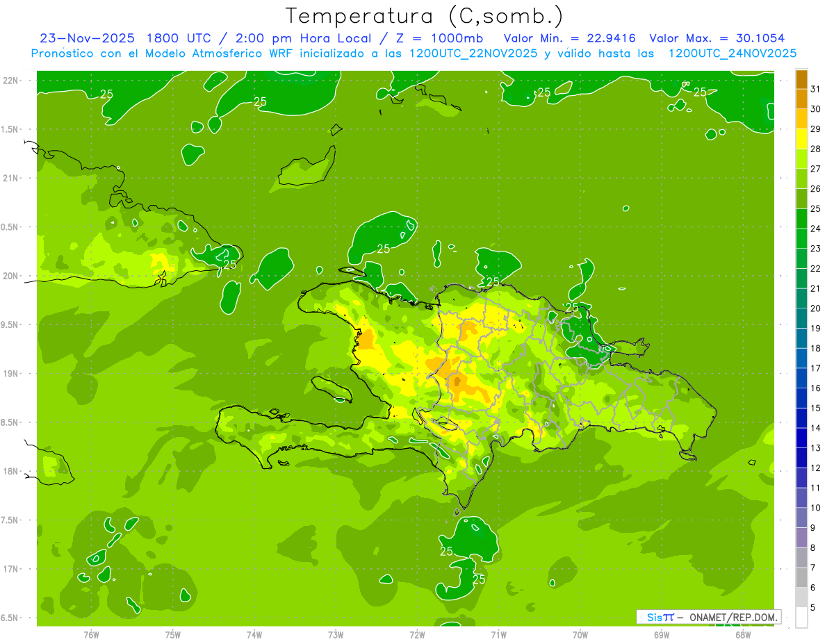
Task: Pick the white swatch below the 5 label
Action: (801, 618)
